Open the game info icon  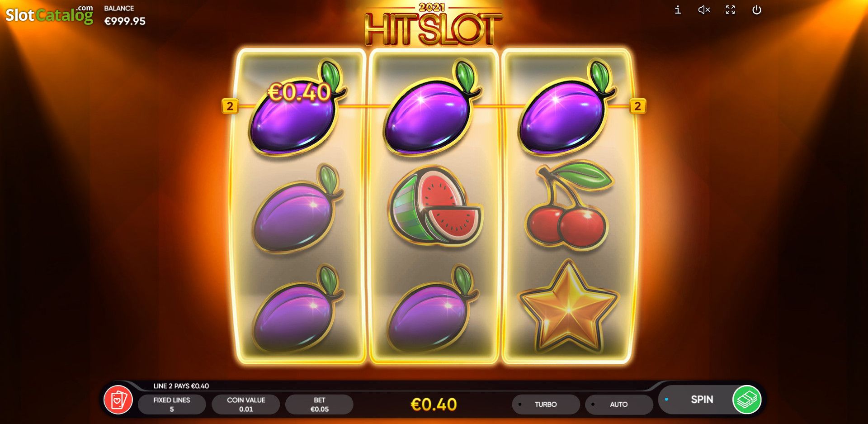(x=678, y=10)
